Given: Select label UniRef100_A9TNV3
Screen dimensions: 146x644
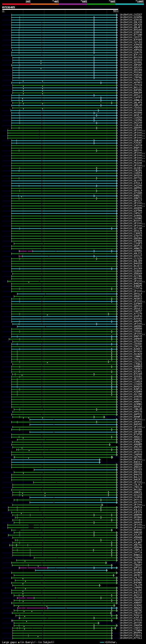Looking at the screenshot, I should [x=131, y=82].
